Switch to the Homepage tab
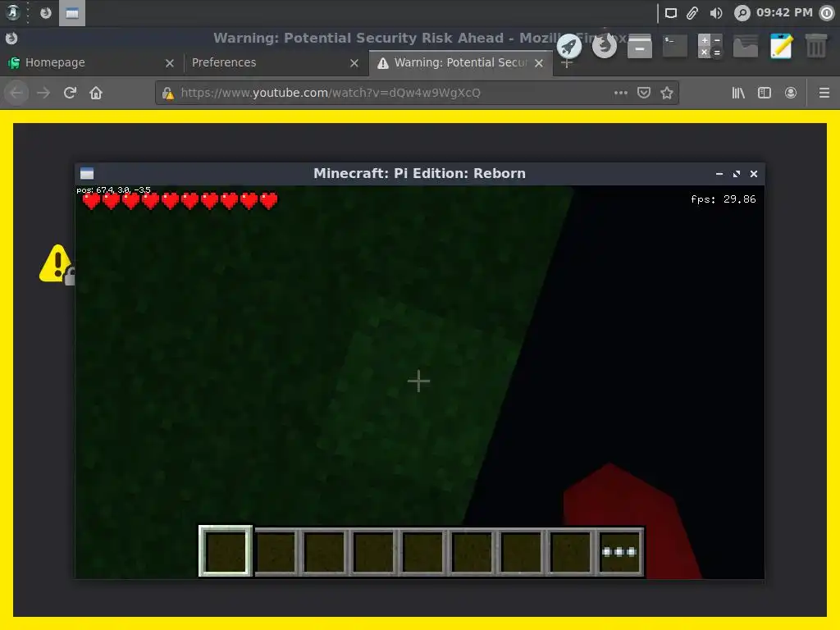 [91, 62]
